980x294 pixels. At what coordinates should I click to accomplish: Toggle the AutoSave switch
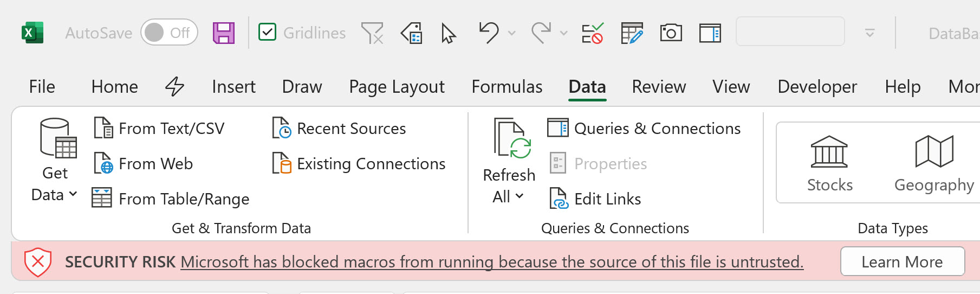(x=169, y=33)
